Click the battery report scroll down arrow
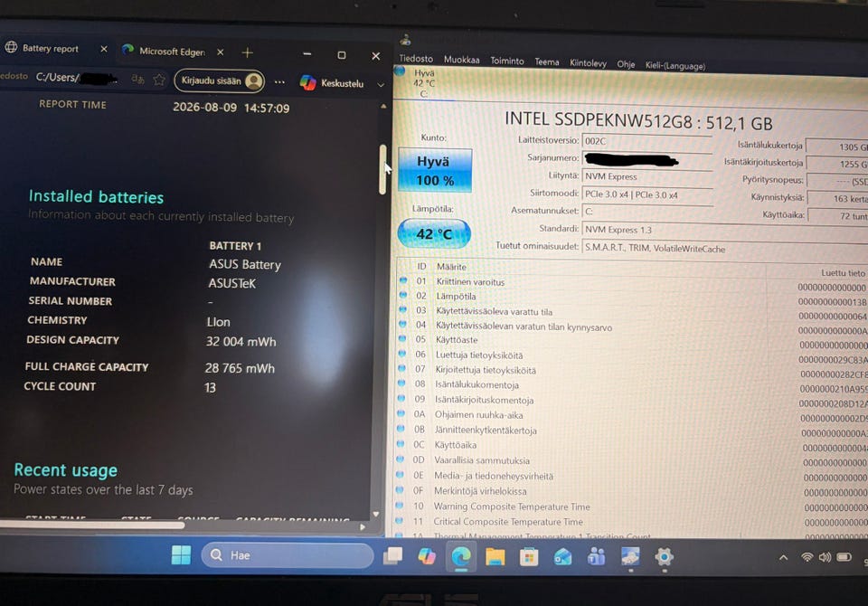 [376, 514]
